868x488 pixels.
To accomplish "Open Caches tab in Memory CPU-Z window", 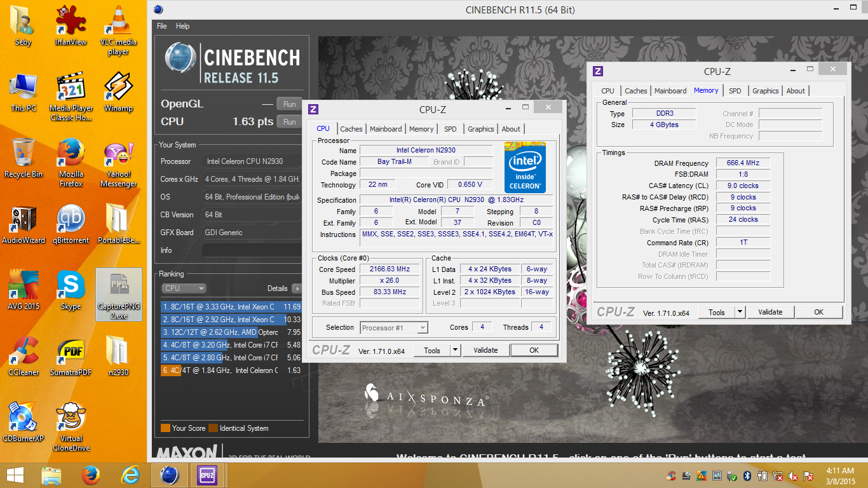I will click(x=635, y=91).
